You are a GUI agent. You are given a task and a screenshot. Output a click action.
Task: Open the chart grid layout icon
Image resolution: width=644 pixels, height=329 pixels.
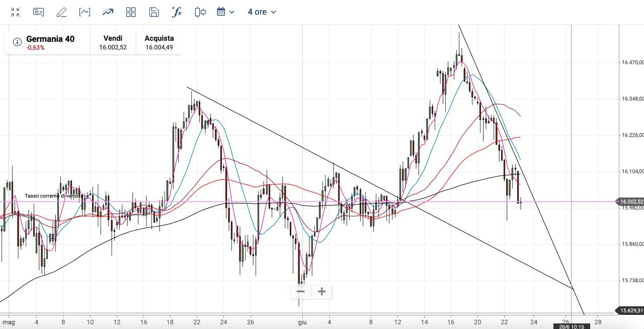(131, 12)
